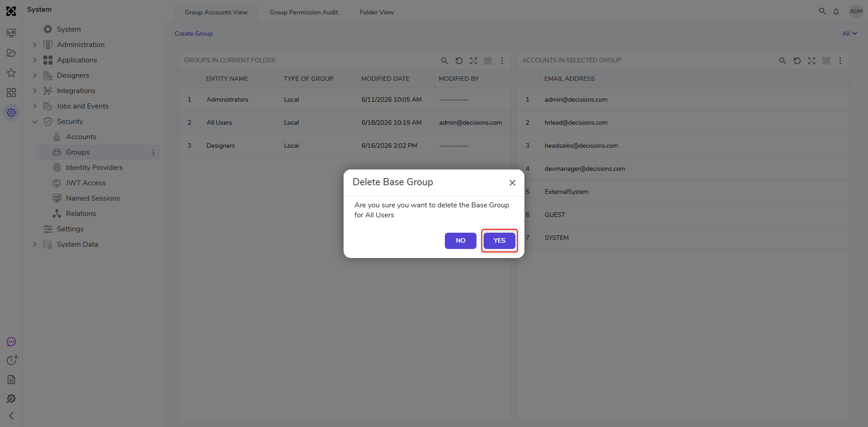This screenshot has height=427, width=868.
Task: Cancel deletion with the NO button
Action: pos(460,240)
